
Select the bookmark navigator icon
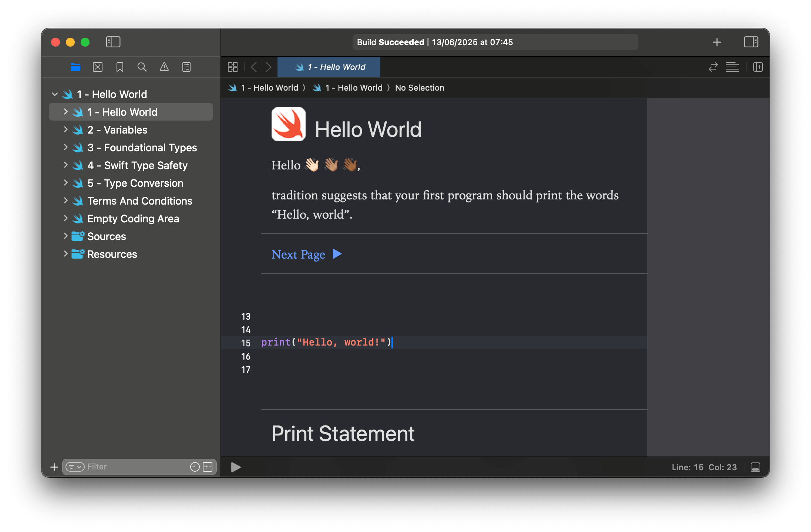[120, 67]
